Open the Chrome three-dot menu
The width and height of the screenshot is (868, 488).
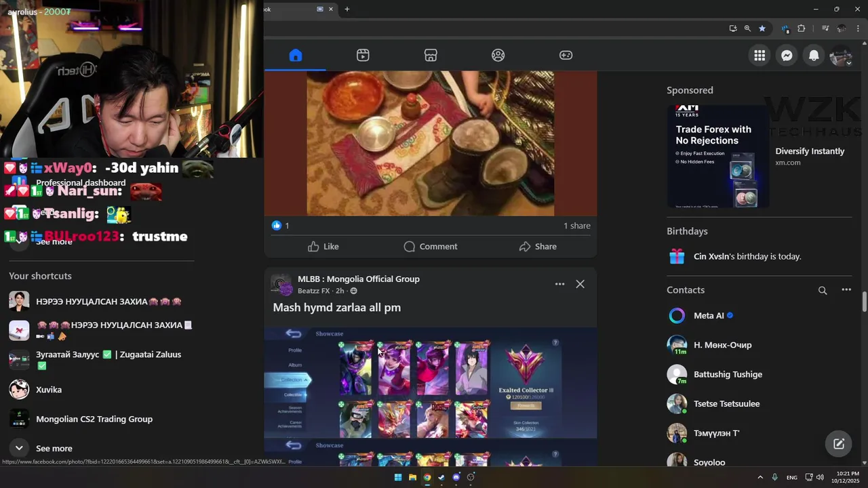pyautogui.click(x=858, y=28)
